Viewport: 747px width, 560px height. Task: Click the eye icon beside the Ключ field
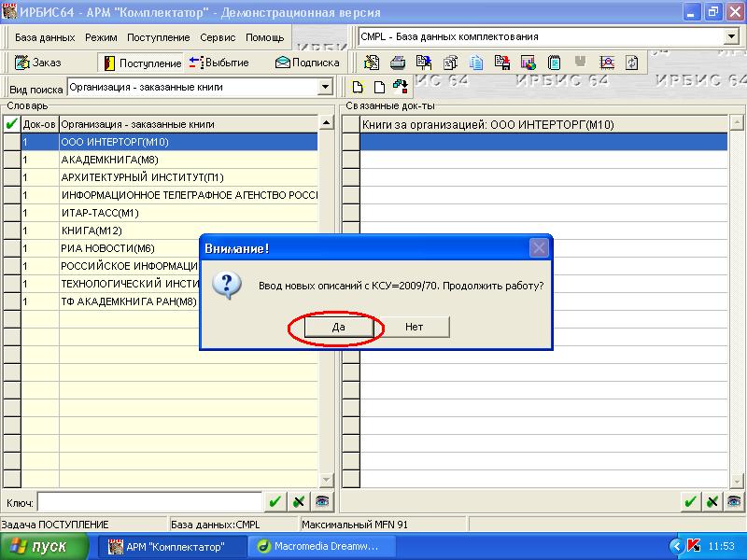pos(321,501)
